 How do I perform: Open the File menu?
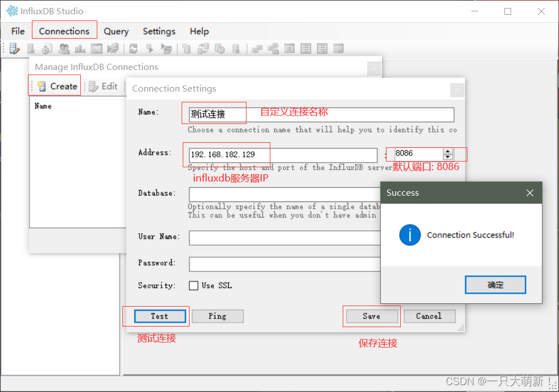tap(18, 31)
